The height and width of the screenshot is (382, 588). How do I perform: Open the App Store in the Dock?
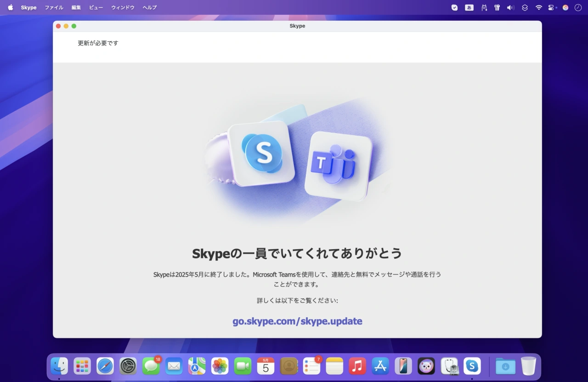[380, 366]
